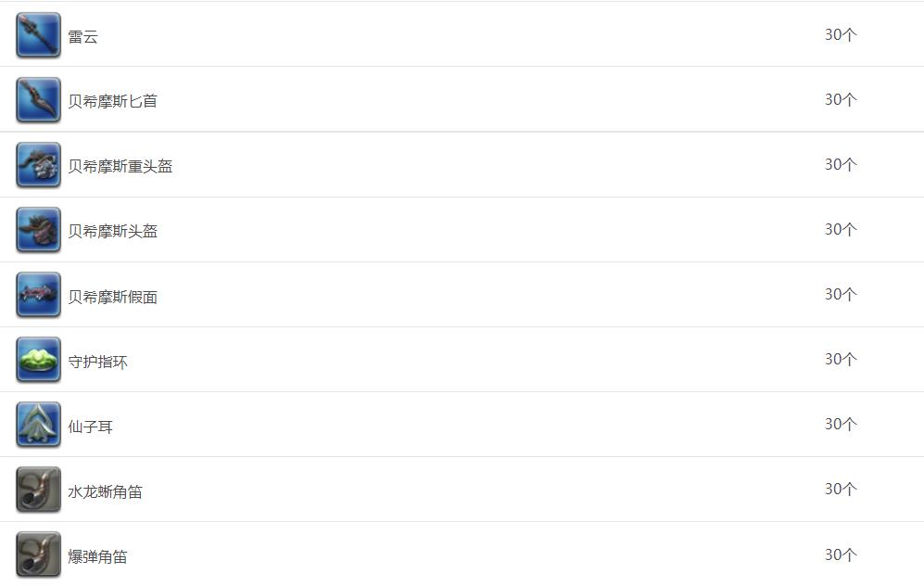
Task: Click the 水龙蜥角笛 horn icon
Action: (x=38, y=490)
